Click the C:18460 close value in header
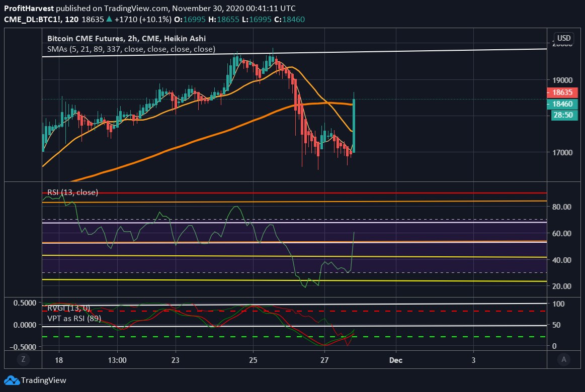This screenshot has width=585, height=392. click(x=290, y=20)
